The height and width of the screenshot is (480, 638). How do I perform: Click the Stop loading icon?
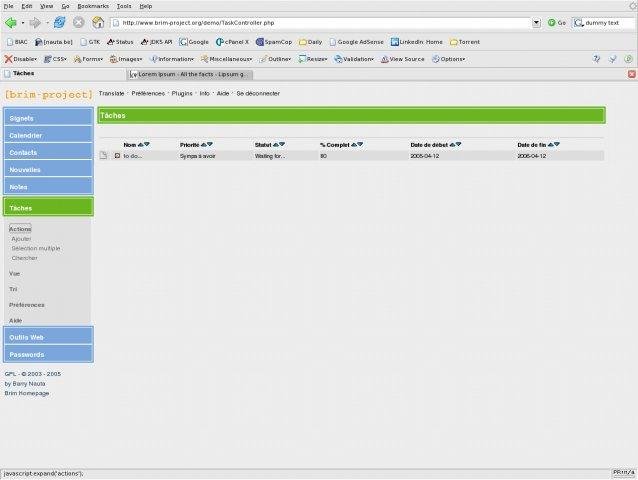(78, 22)
